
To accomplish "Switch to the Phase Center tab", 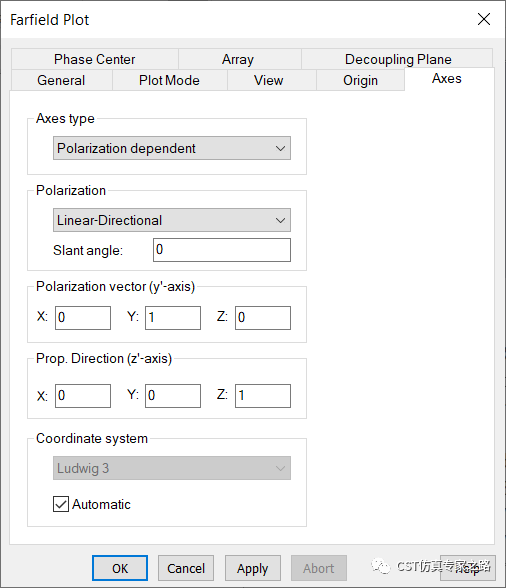I will pyautogui.click(x=95, y=59).
